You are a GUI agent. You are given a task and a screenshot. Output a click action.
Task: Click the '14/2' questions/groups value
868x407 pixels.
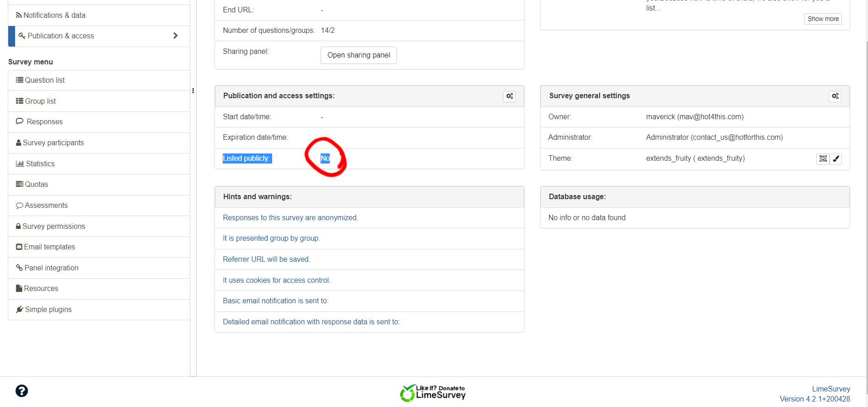328,31
